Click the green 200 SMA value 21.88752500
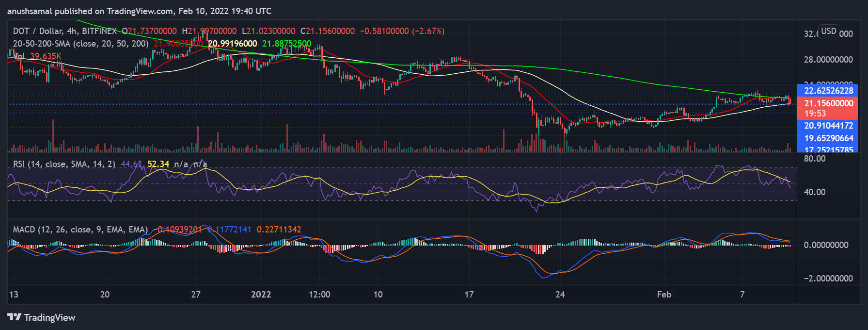 pos(286,44)
